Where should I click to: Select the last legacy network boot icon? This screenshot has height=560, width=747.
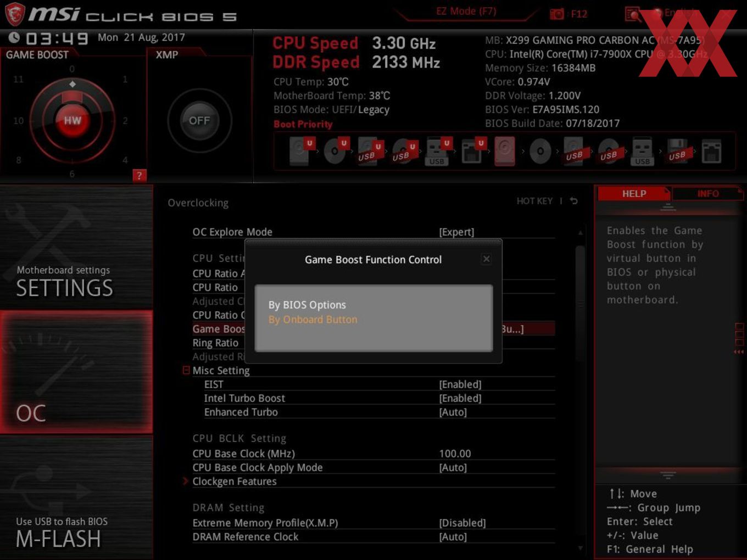(711, 152)
